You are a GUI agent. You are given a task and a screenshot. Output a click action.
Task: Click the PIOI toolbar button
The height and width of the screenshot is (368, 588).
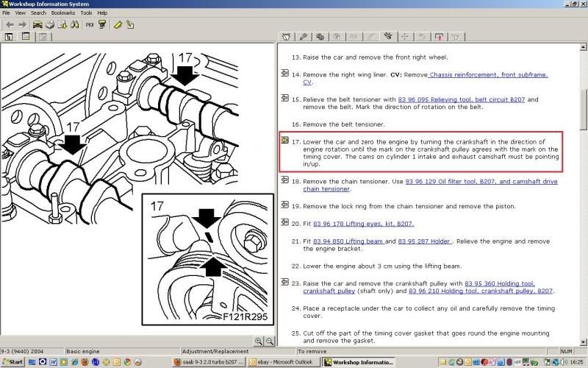click(x=89, y=24)
